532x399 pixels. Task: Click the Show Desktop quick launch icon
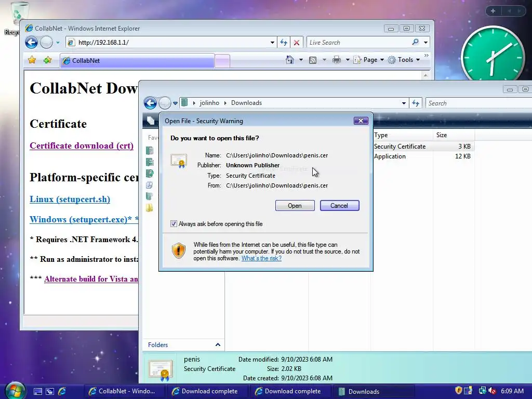click(x=37, y=391)
